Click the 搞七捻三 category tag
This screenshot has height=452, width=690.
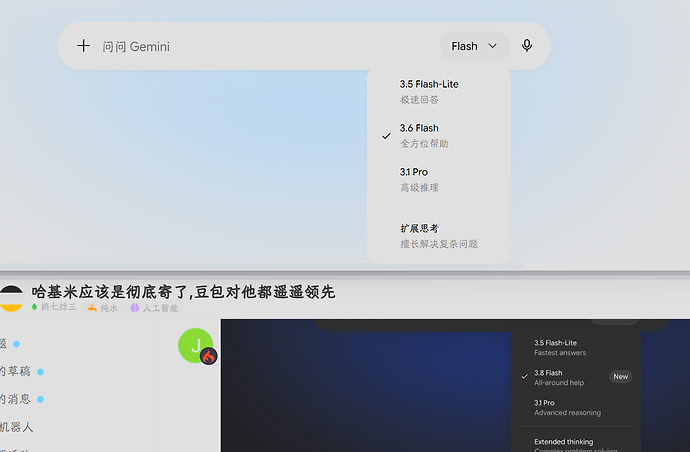(x=54, y=307)
